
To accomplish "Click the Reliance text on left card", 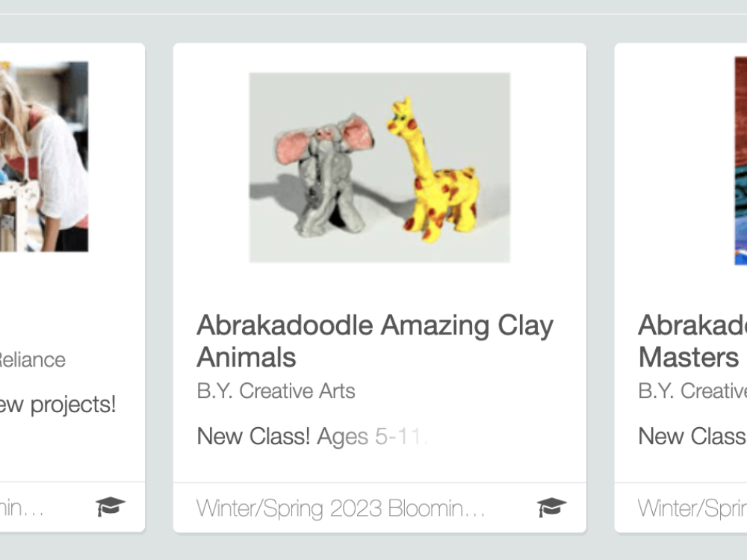I will 32,360.
